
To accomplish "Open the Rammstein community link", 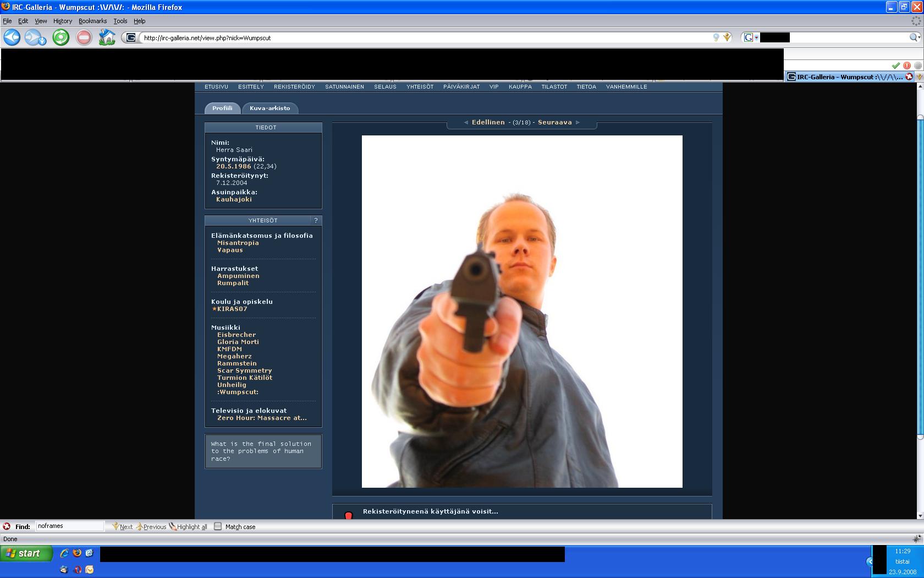I will [x=237, y=363].
